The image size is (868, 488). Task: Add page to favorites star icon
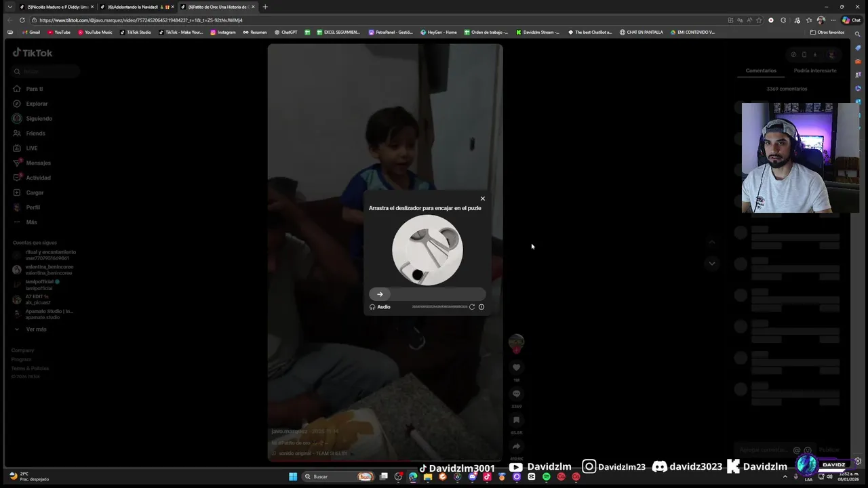759,20
